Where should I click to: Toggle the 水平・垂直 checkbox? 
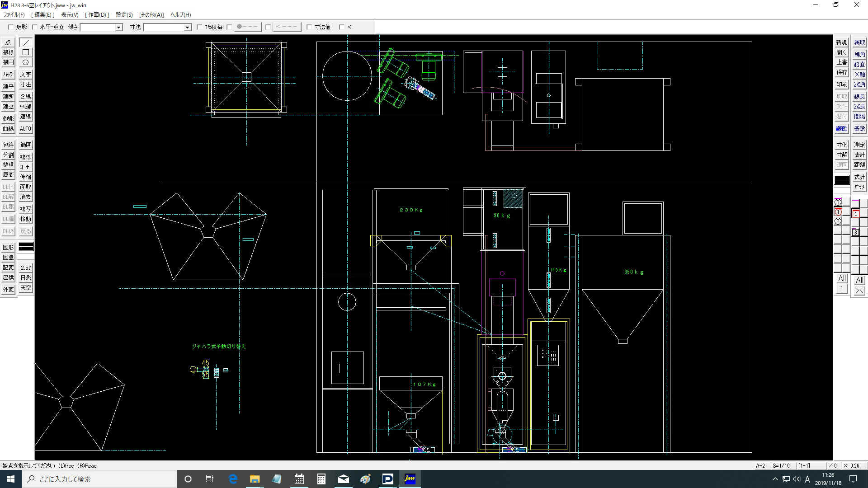(35, 27)
